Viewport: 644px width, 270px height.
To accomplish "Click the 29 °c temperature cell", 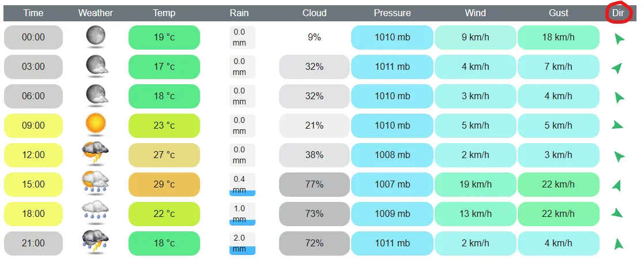I will click(x=164, y=185).
